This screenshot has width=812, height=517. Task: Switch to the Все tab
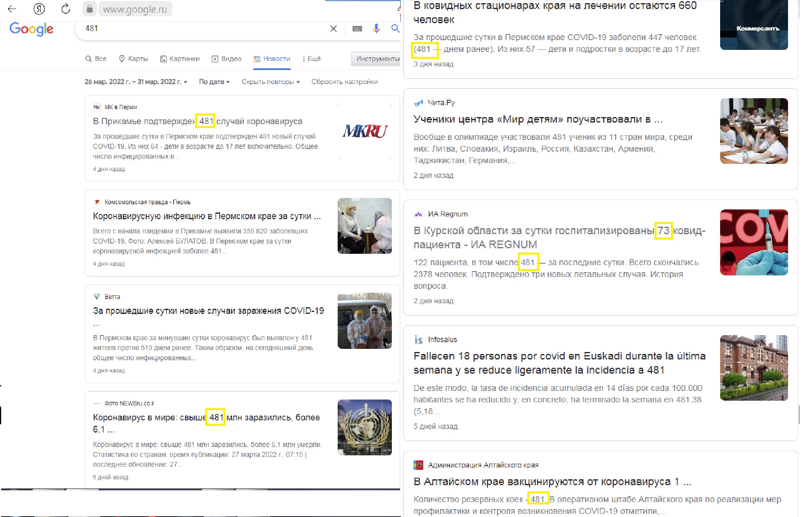coord(96,59)
